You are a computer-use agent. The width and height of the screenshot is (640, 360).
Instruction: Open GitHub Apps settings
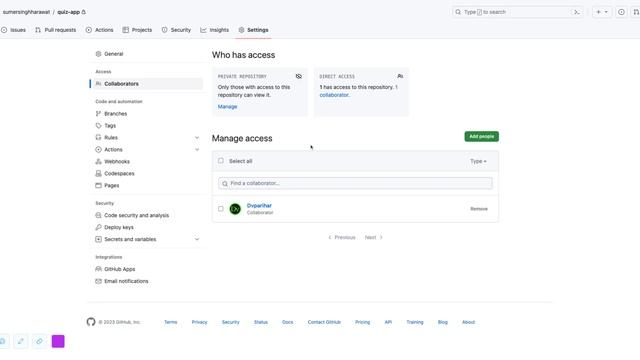tap(120, 269)
